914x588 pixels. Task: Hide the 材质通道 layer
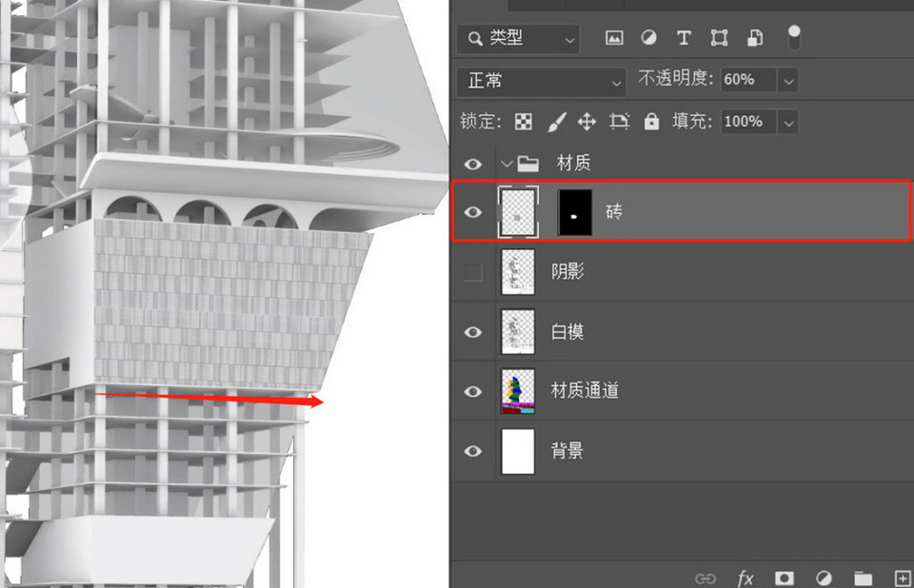pos(473,392)
